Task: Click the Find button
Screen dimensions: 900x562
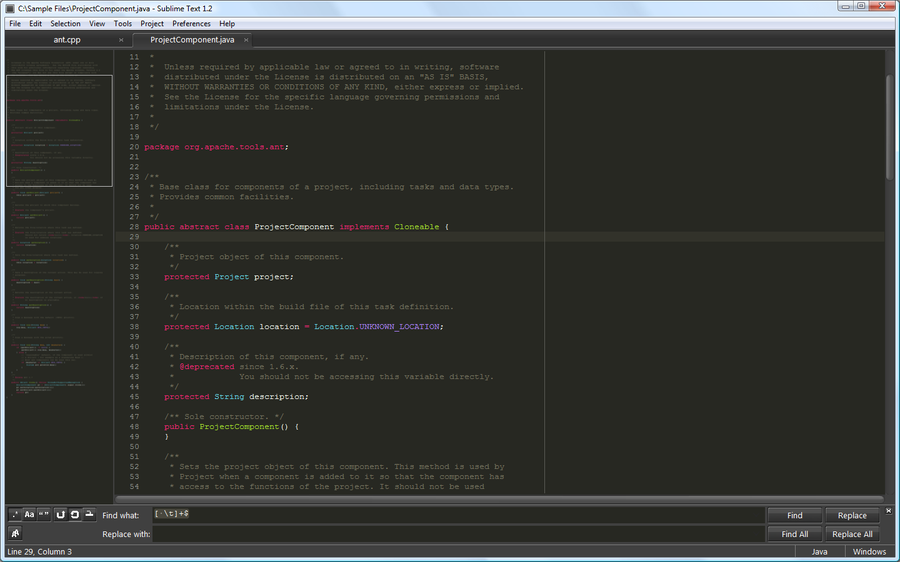Action: click(795, 516)
